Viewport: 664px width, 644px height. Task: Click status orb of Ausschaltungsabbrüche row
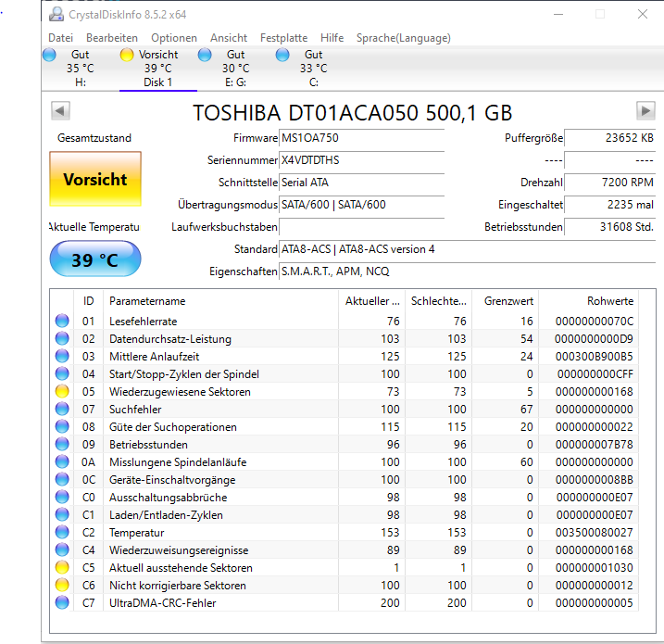tap(62, 497)
